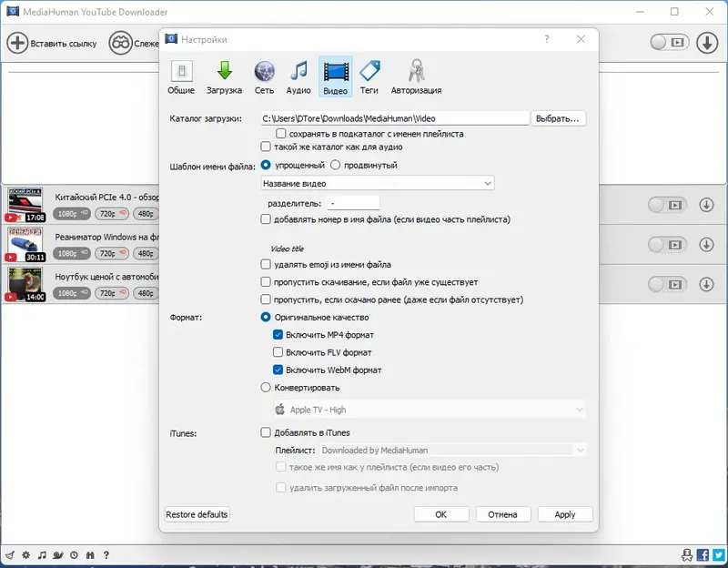Open the Facebook icon at the bottom right

(703, 555)
